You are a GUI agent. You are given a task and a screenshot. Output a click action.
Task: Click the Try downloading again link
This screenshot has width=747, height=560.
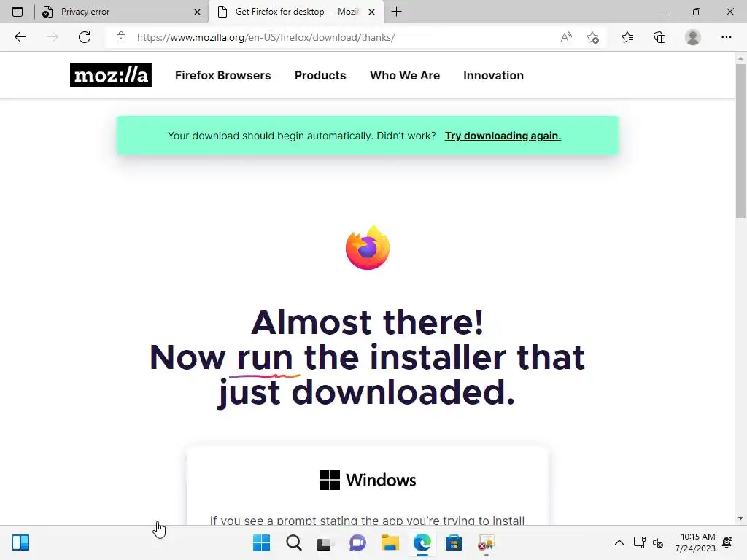(x=503, y=136)
